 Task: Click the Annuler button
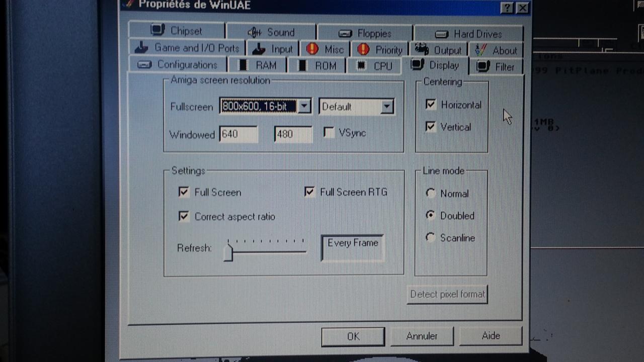coord(422,336)
